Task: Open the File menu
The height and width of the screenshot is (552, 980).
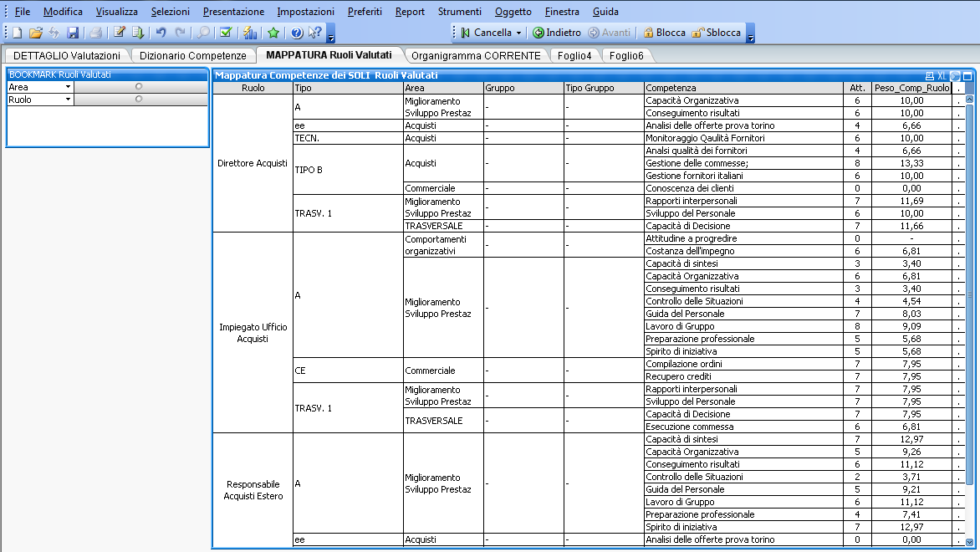Action: pos(23,11)
